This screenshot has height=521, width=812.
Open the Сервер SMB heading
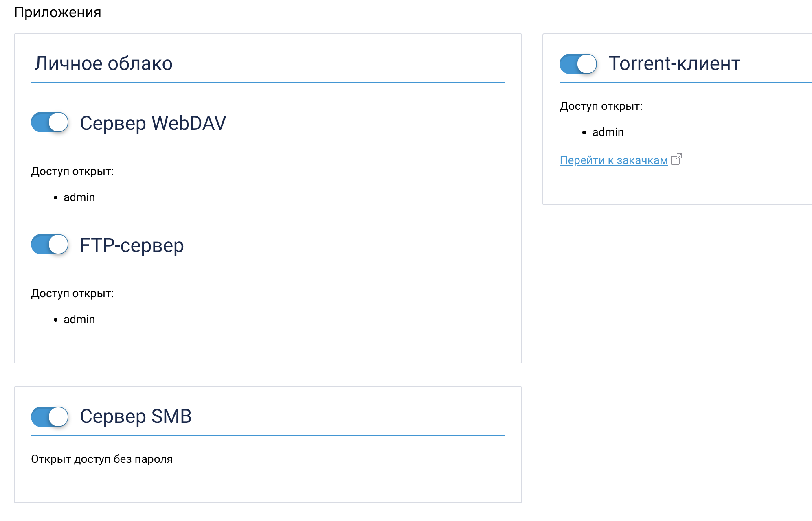point(136,416)
